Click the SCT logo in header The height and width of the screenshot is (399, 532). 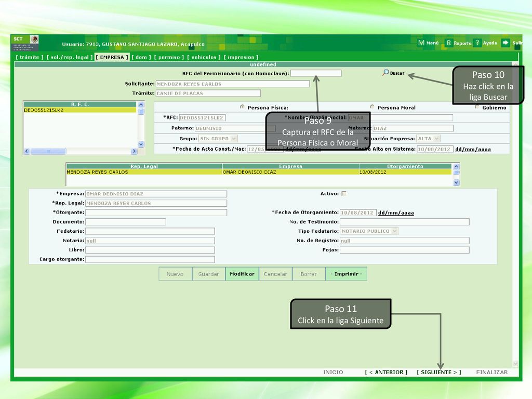[26, 43]
